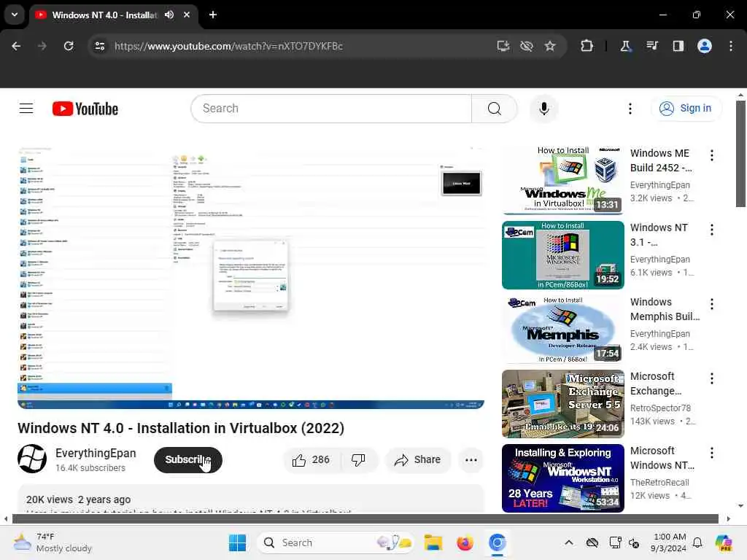
Task: Open the browser three-dot menu
Action: click(731, 46)
